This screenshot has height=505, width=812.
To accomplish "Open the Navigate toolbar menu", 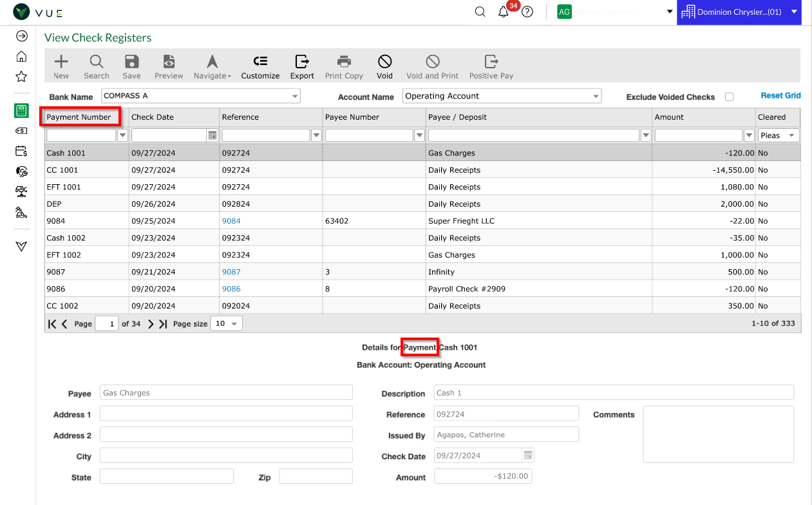I will 212,67.
